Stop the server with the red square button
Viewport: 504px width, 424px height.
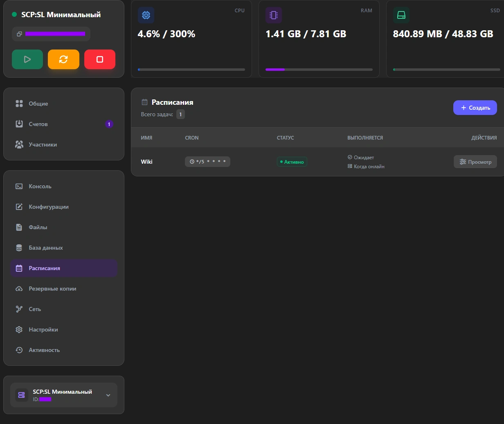(100, 59)
